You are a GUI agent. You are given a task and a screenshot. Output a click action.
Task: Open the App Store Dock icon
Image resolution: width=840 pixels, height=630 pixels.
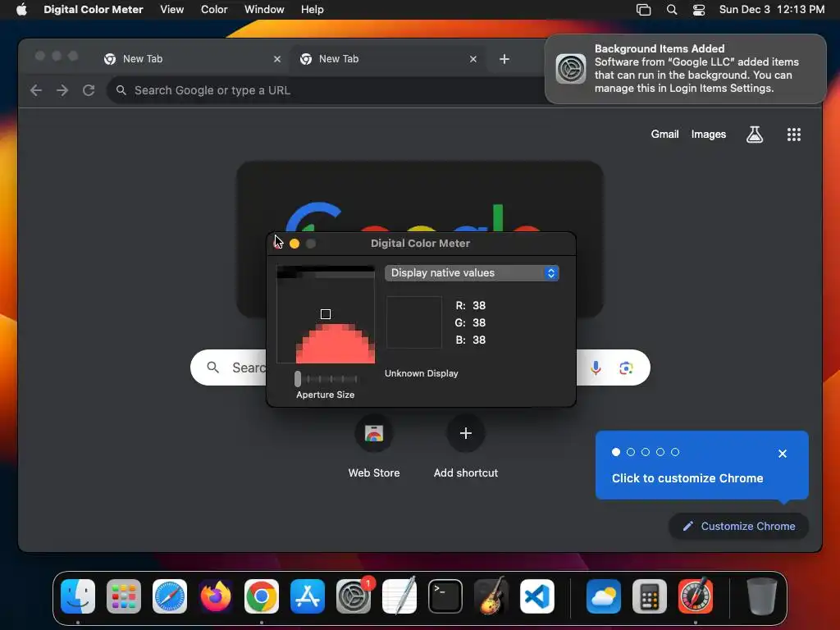[x=308, y=596]
